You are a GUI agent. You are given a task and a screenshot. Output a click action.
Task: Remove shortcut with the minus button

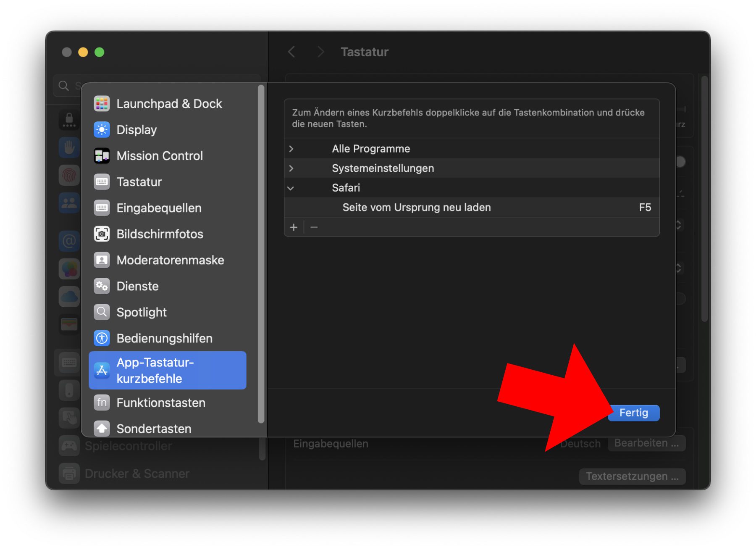(x=314, y=227)
